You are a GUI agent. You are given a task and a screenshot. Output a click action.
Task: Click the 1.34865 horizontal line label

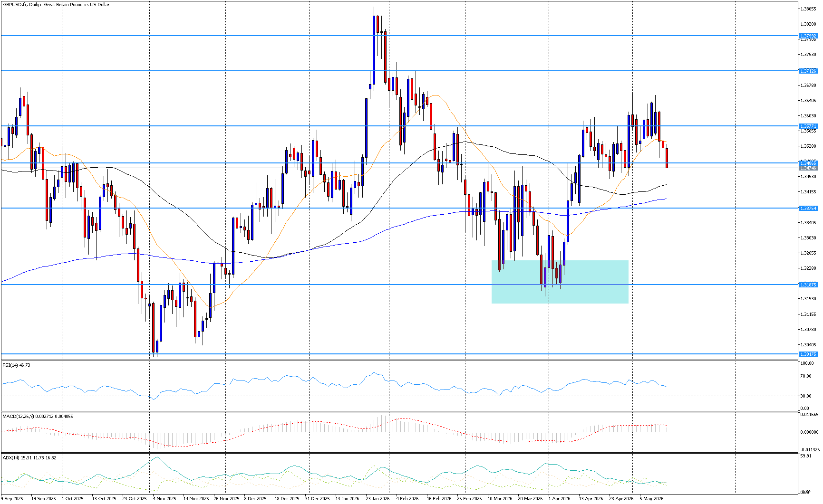coord(808,163)
